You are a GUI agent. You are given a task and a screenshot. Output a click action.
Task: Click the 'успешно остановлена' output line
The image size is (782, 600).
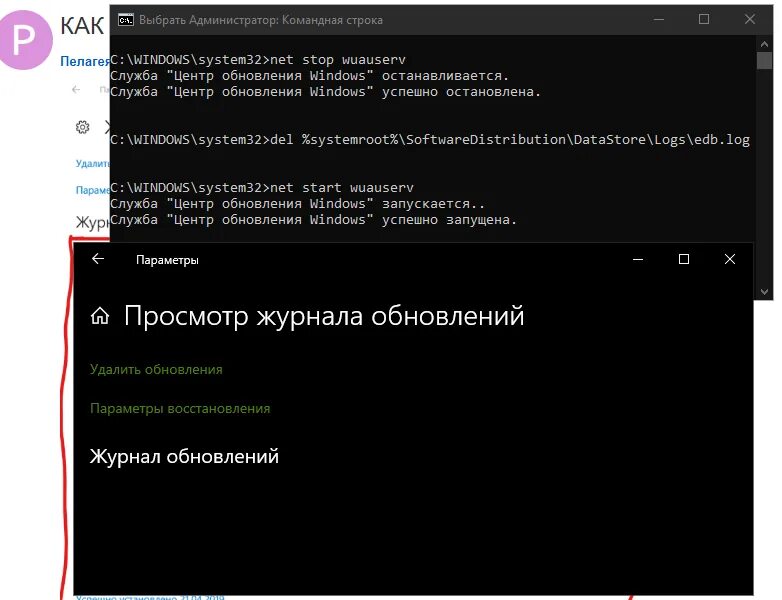coord(325,92)
